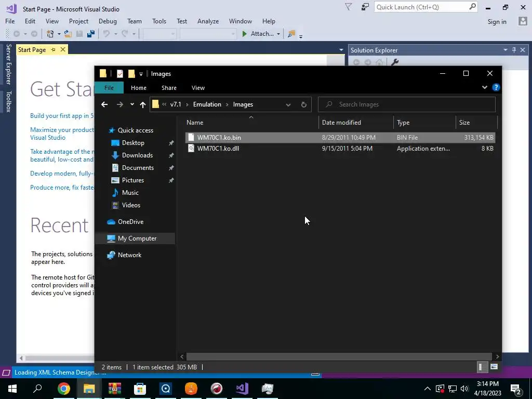This screenshot has width=532, height=399.
Task: Open the Analyze menu in Visual Studio
Action: point(208,21)
